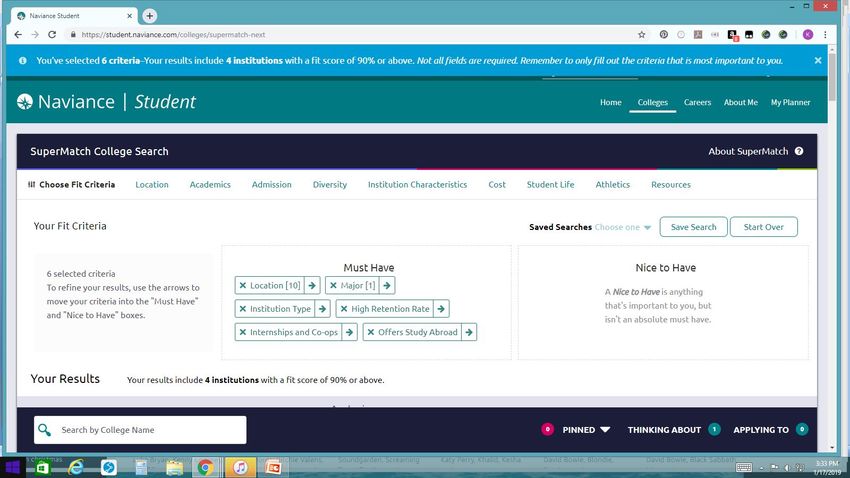The width and height of the screenshot is (850, 478).
Task: Open File Explorer from the taskbar
Action: click(174, 467)
